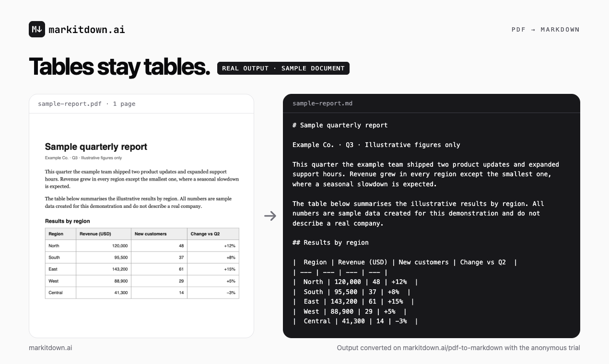Screen dimensions: 609x364
Task: Click the Central row revenue cell 41,300
Action: [x=104, y=293]
